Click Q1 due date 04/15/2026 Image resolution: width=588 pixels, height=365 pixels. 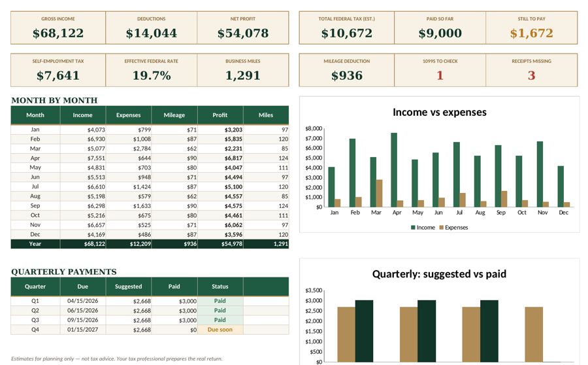point(82,301)
